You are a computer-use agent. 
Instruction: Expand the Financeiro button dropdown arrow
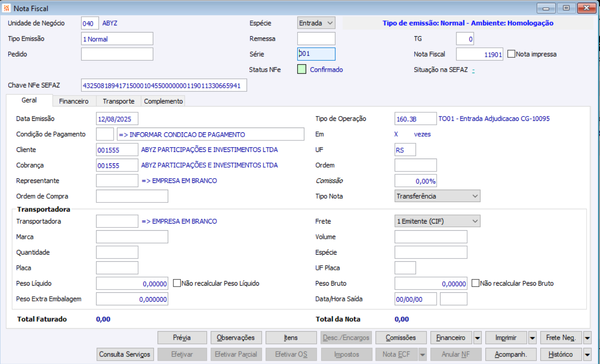pyautogui.click(x=477, y=338)
